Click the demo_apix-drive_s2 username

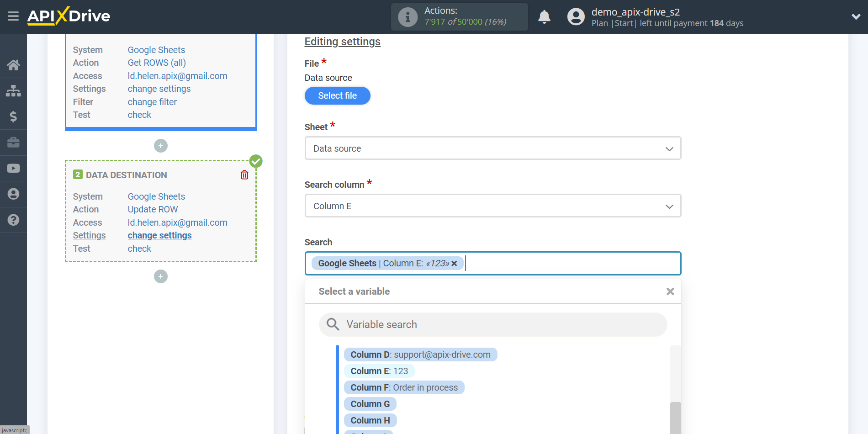coord(635,12)
